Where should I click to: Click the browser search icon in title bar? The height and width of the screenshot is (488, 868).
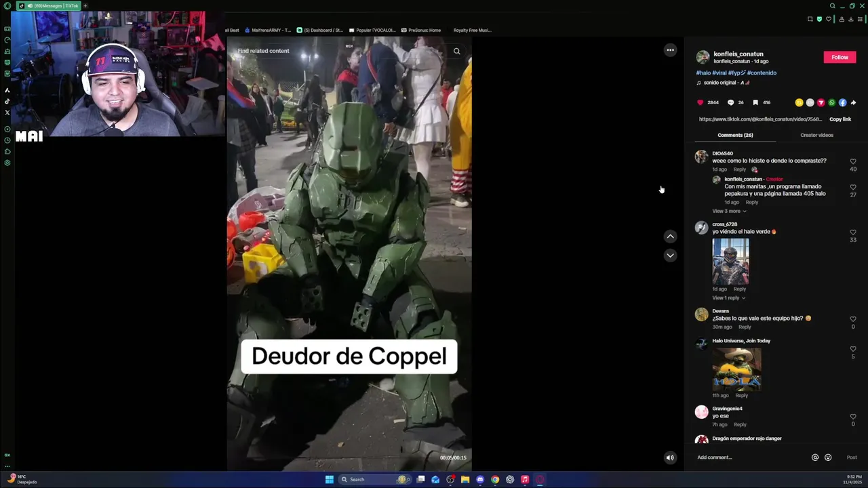[x=832, y=6]
